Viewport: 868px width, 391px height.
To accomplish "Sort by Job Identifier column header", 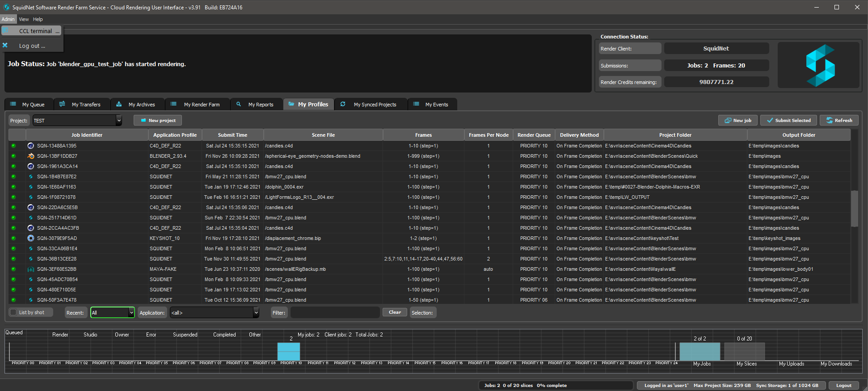I will pyautogui.click(x=87, y=135).
